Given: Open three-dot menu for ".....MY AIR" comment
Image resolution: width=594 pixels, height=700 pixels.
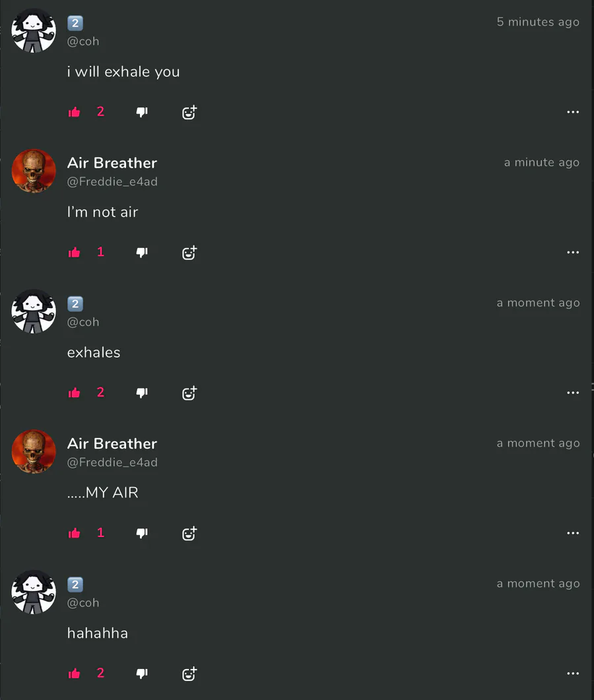Looking at the screenshot, I should [573, 533].
